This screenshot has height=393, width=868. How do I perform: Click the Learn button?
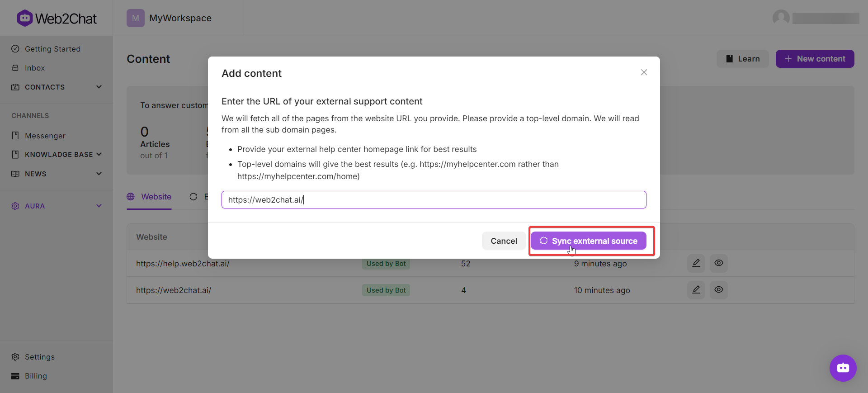click(x=743, y=59)
